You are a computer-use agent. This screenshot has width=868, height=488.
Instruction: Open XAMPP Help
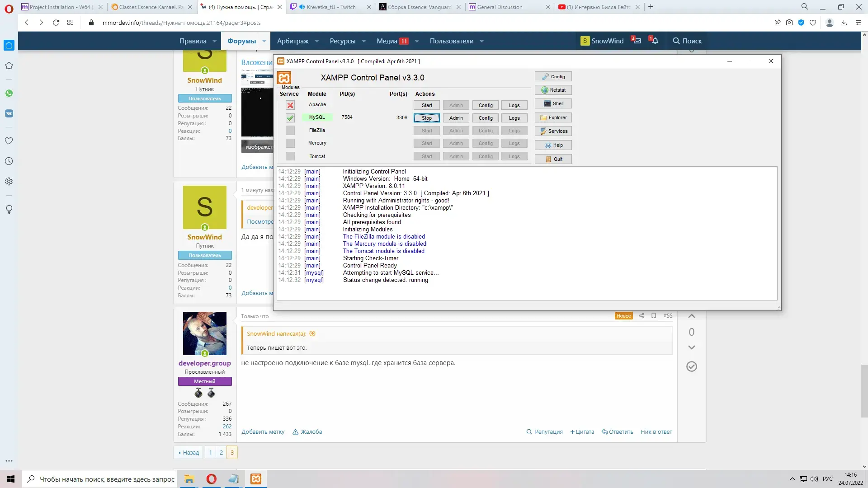553,145
